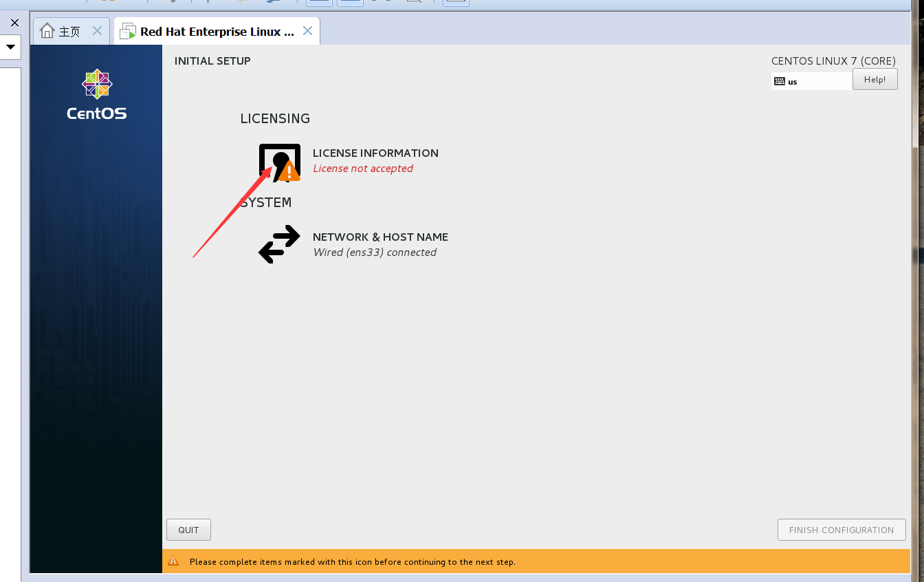
Task: Click the keyboard layout icon beside 'us'
Action: click(x=779, y=81)
